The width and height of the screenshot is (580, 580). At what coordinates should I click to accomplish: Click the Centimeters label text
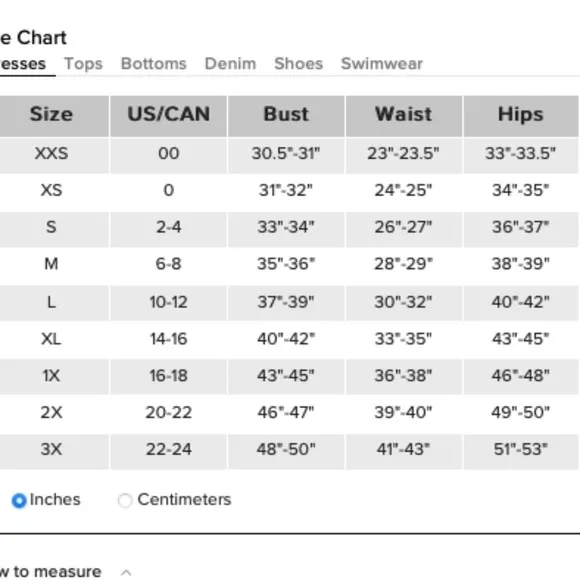(x=184, y=500)
